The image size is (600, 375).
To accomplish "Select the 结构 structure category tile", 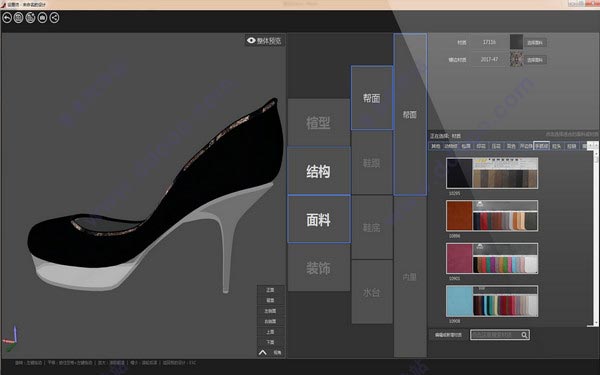I will click(x=319, y=171).
